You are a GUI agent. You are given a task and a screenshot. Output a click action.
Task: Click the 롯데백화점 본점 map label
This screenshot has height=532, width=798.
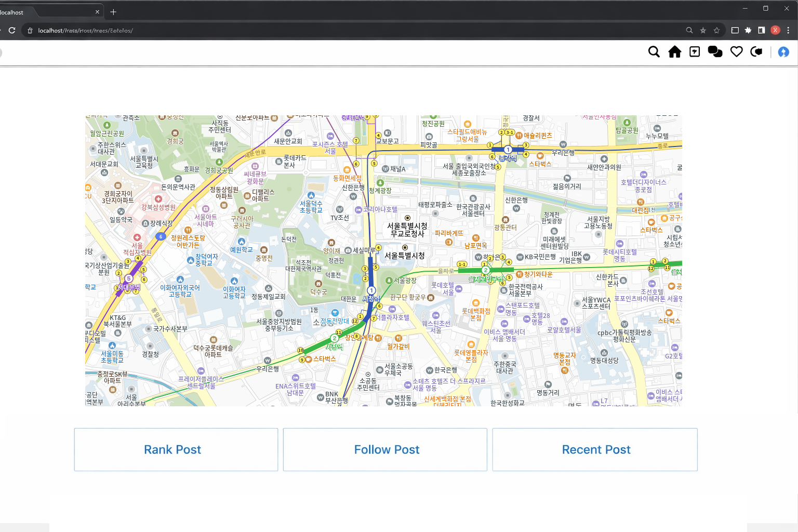476,314
